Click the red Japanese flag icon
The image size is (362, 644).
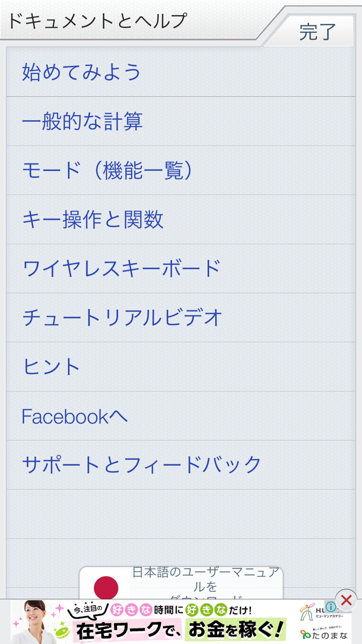click(106, 587)
